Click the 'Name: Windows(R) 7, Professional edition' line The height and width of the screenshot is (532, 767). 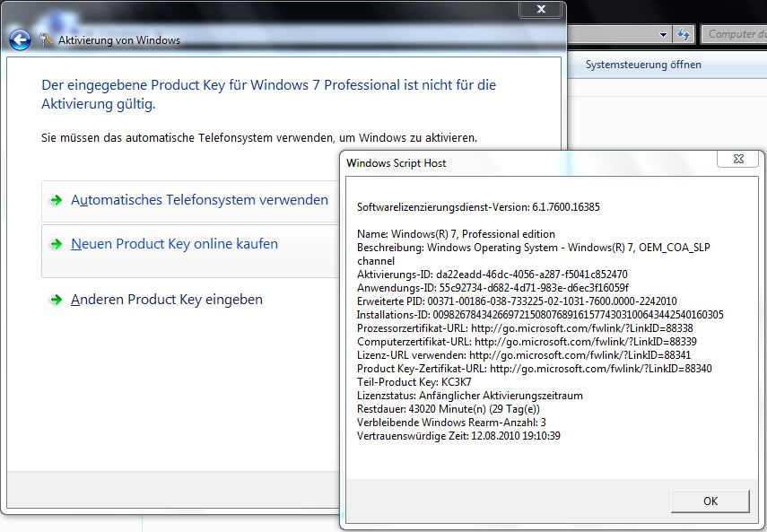[456, 234]
